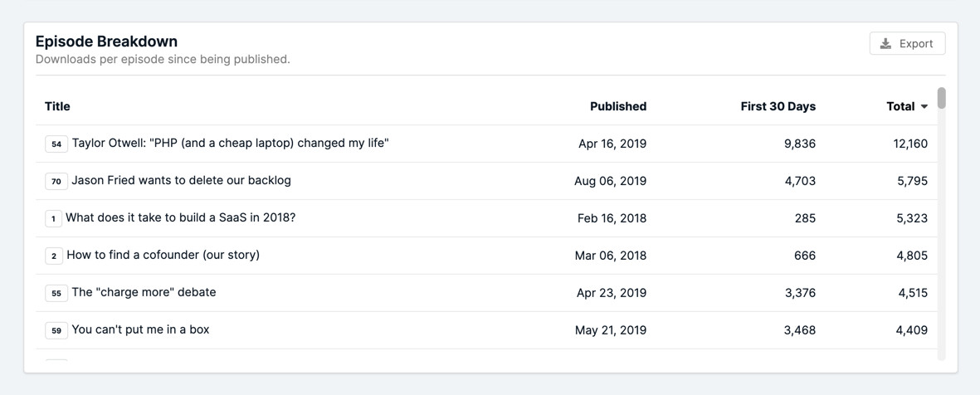The width and height of the screenshot is (980, 395).
Task: Sort by the Title column header
Action: [x=57, y=106]
